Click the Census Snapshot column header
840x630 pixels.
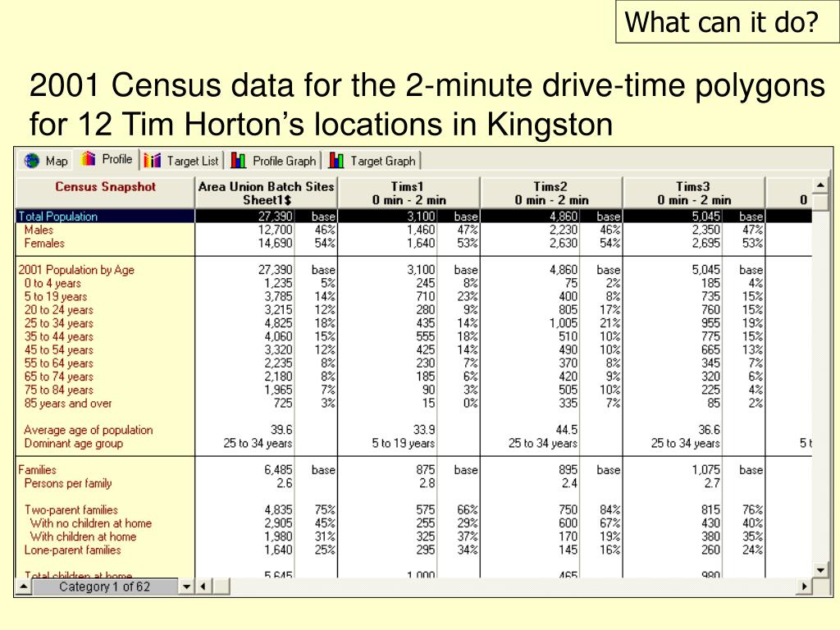(x=105, y=193)
